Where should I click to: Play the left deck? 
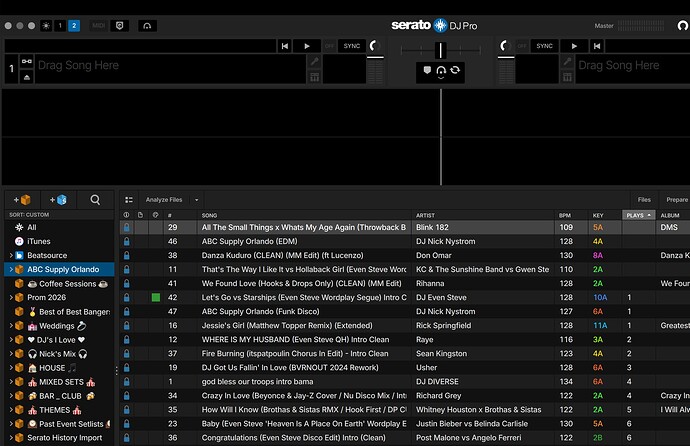(x=307, y=46)
